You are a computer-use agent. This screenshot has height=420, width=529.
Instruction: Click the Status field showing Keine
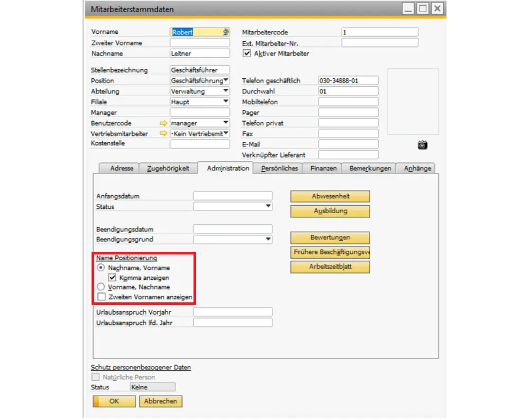152,387
